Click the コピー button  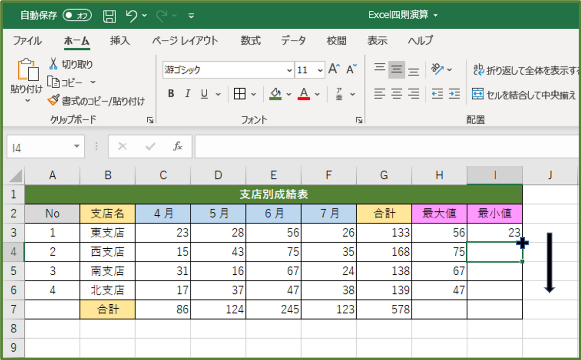pos(66,82)
